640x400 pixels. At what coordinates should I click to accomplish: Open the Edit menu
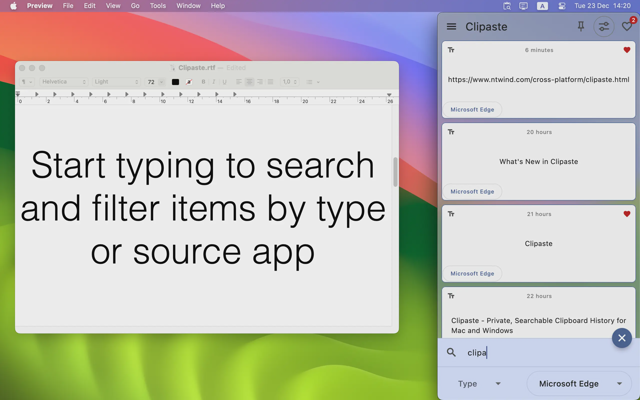pyautogui.click(x=89, y=6)
